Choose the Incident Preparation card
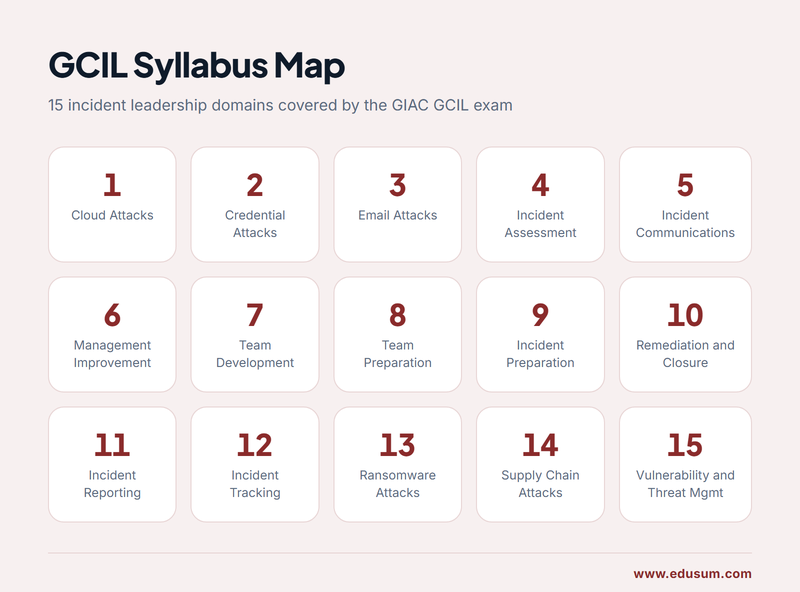The width and height of the screenshot is (800, 592). click(540, 335)
